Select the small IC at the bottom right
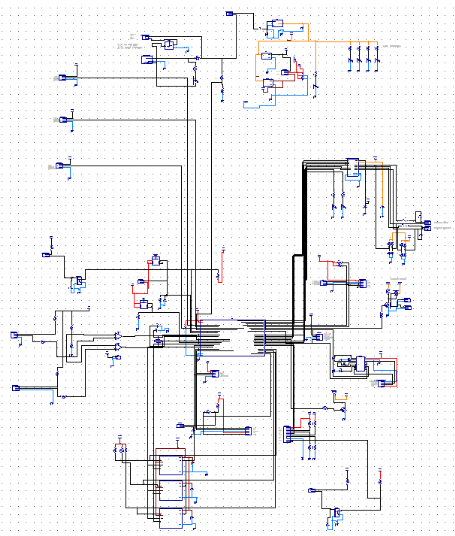The width and height of the screenshot is (455, 536). click(337, 512)
